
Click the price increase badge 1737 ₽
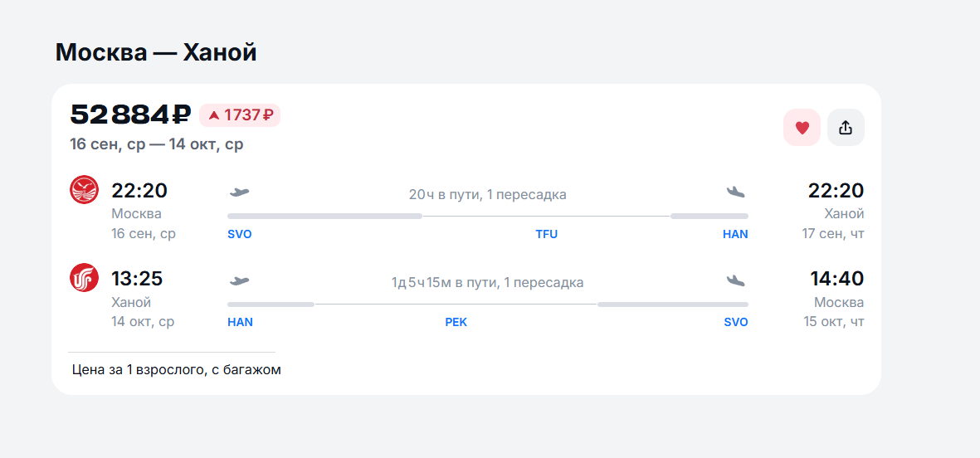(240, 115)
